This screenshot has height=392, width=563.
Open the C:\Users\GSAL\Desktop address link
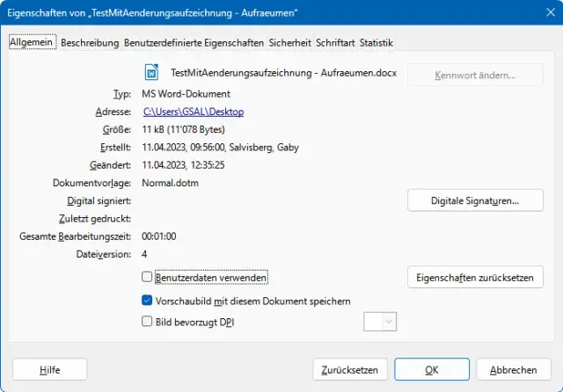pyautogui.click(x=194, y=112)
